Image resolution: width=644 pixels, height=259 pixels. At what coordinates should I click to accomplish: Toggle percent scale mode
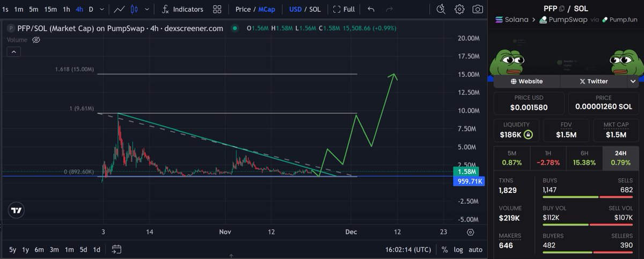[x=445, y=249]
